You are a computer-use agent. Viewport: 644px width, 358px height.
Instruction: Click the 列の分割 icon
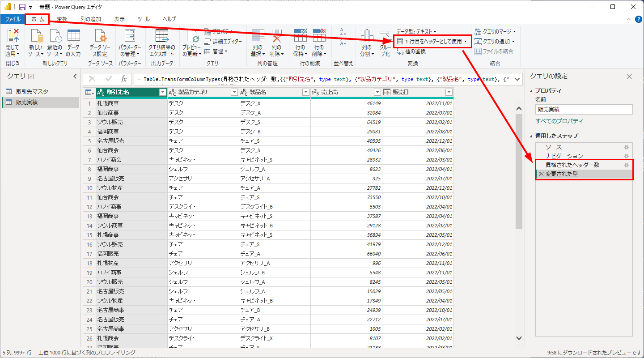(367, 36)
